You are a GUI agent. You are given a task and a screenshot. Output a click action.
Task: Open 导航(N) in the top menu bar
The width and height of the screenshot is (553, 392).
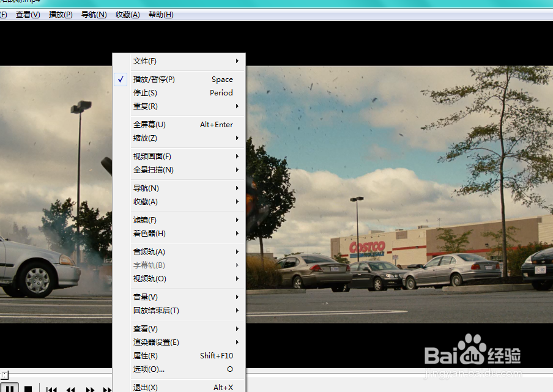[x=94, y=15]
